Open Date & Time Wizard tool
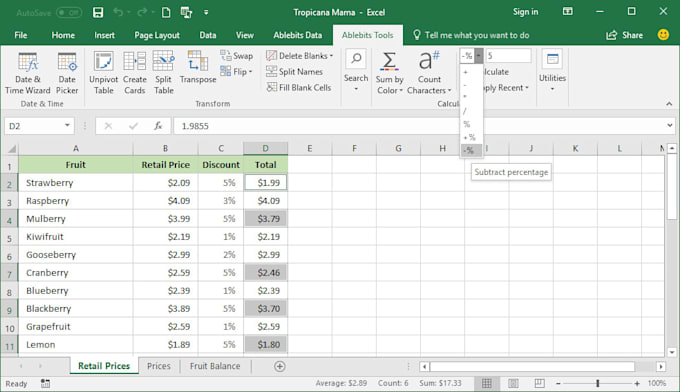This screenshot has width=680, height=392. tap(28, 73)
